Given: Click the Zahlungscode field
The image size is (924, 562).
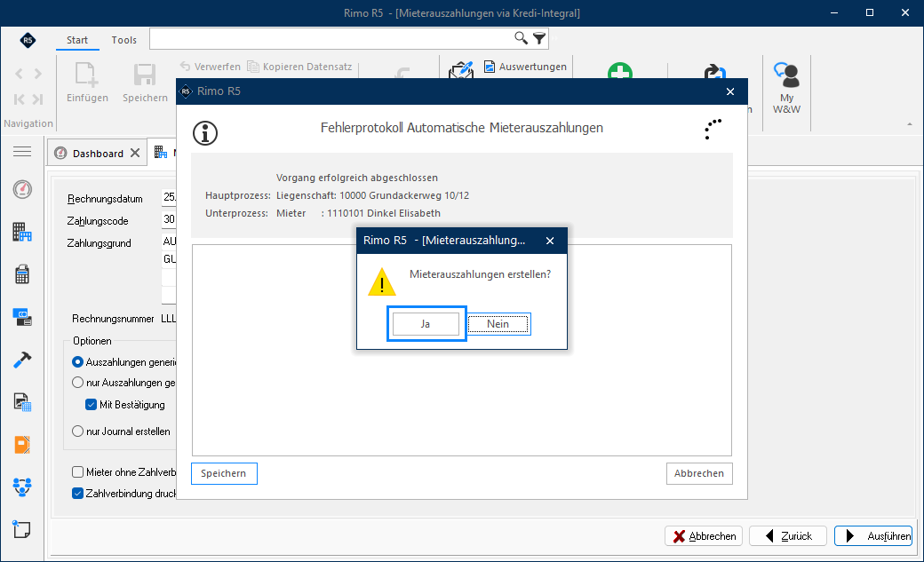Looking at the screenshot, I should click(x=169, y=219).
